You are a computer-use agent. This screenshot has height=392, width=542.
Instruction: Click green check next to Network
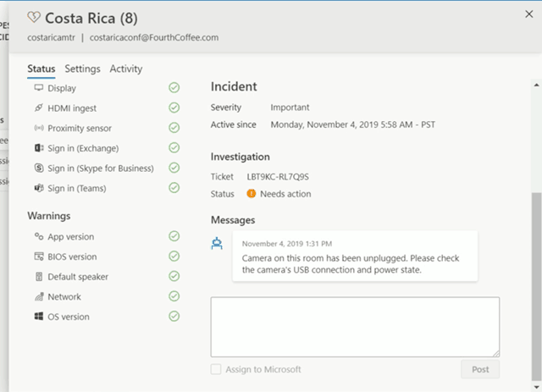174,296
